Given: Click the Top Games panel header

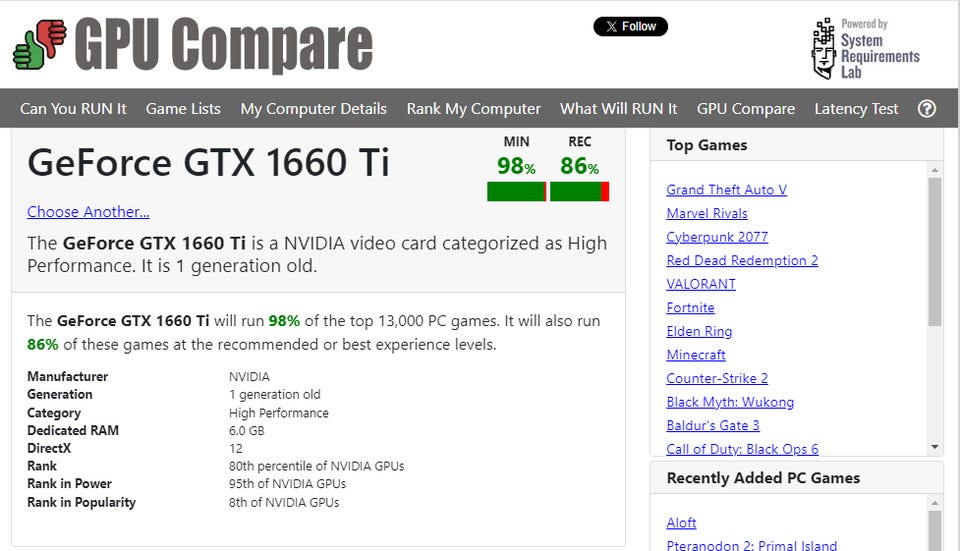Looking at the screenshot, I should (796, 145).
